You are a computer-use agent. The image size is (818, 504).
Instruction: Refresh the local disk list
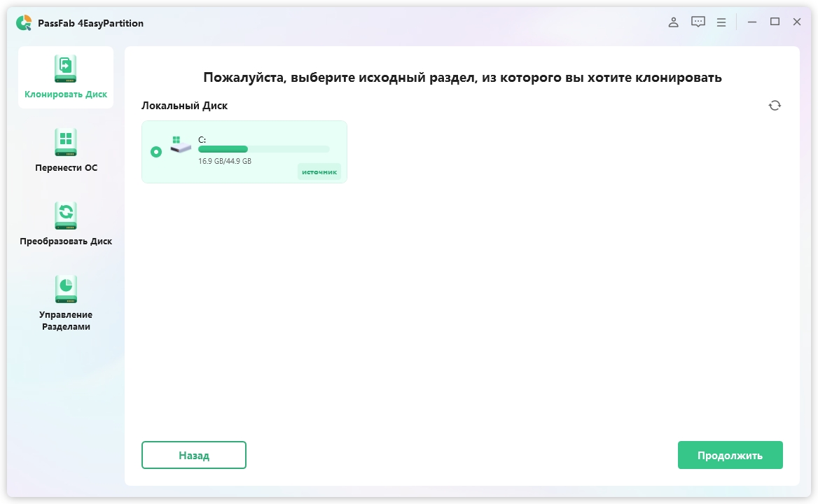coord(775,105)
